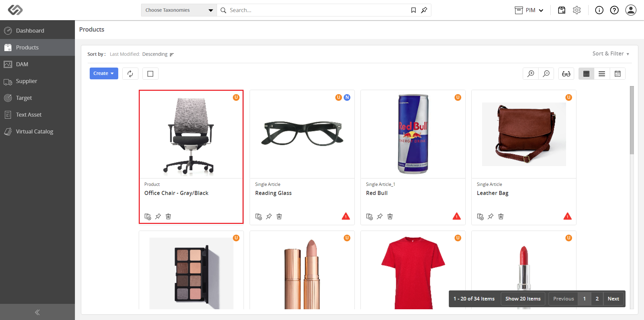644x320 pixels.
Task: Open settings gear in header
Action: click(577, 10)
